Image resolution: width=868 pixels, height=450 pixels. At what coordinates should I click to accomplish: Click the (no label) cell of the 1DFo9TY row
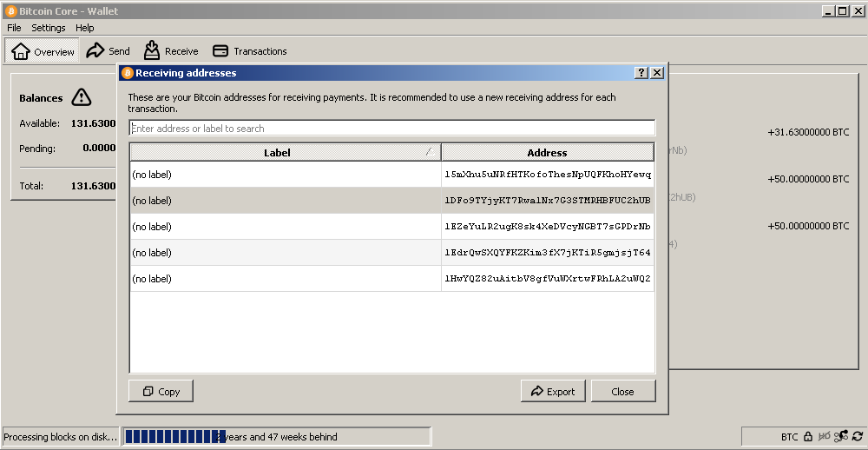pyautogui.click(x=286, y=201)
